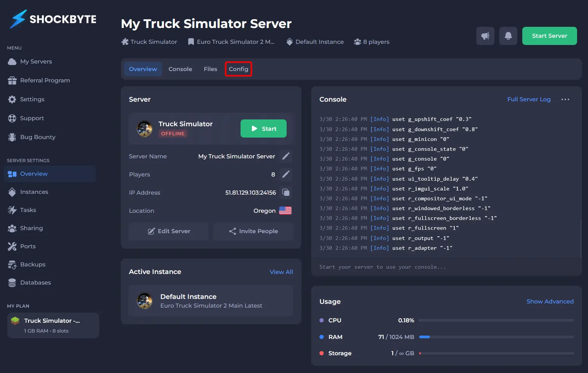The width and height of the screenshot is (588, 373).
Task: Click the Console panel heading
Action: (333, 99)
